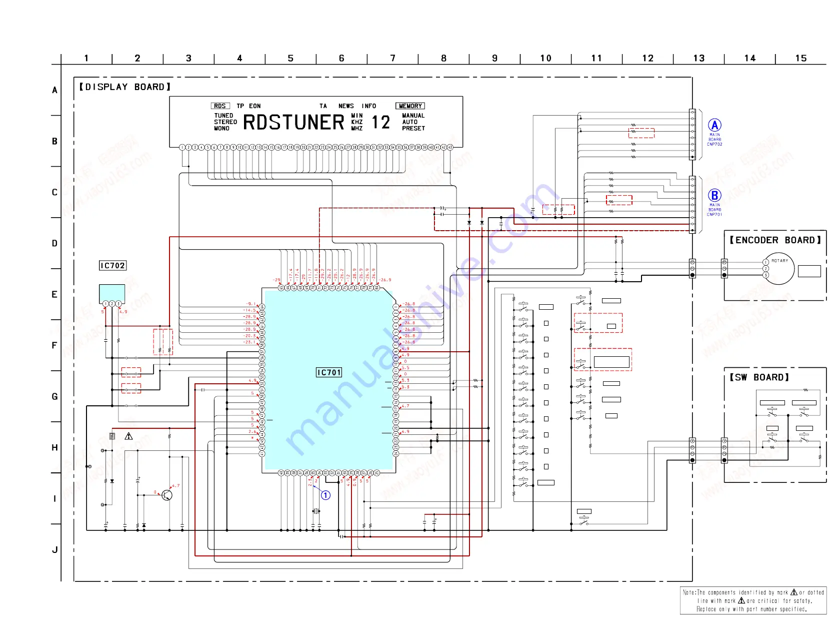Image resolution: width=840 pixels, height=632 pixels.
Task: Click the EON indicator text
Action: [x=255, y=106]
